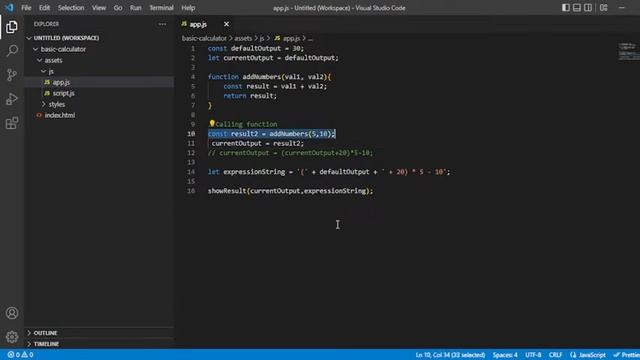
Task: Click UTF-8 encoding status
Action: [533, 355]
